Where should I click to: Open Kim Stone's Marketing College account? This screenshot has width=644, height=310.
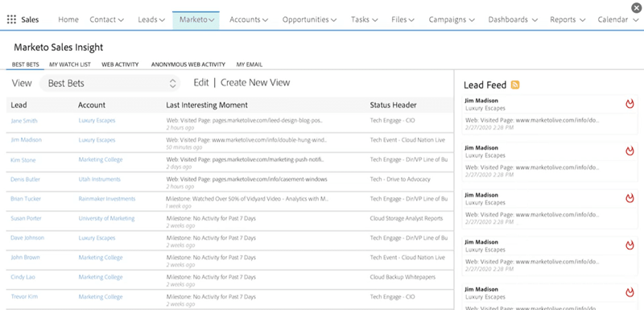[x=101, y=159]
